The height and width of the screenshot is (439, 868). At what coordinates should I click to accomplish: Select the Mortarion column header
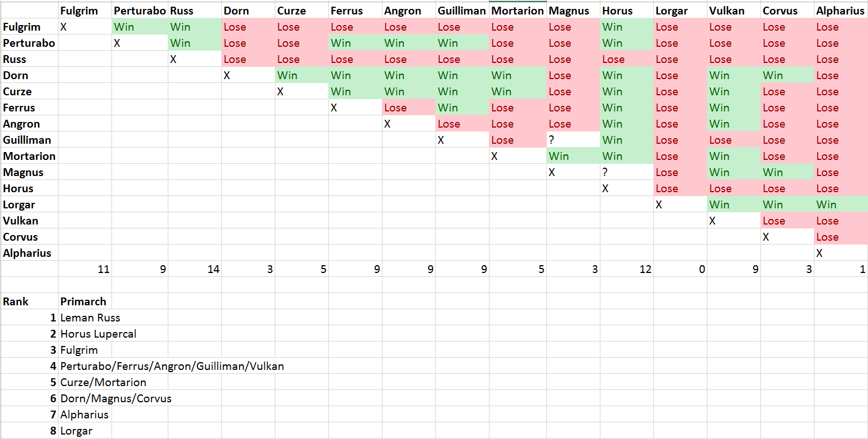tap(517, 11)
